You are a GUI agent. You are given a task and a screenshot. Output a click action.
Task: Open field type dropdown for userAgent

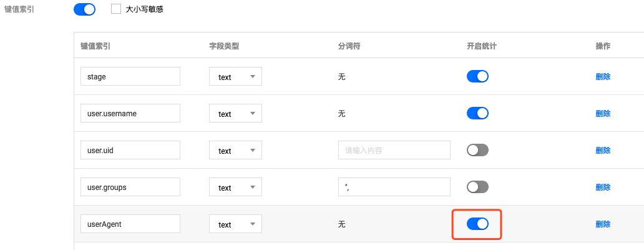pyautogui.click(x=235, y=224)
